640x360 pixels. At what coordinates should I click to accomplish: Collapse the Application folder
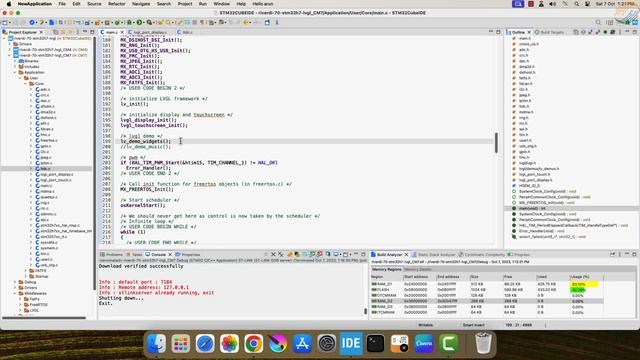(x=15, y=72)
